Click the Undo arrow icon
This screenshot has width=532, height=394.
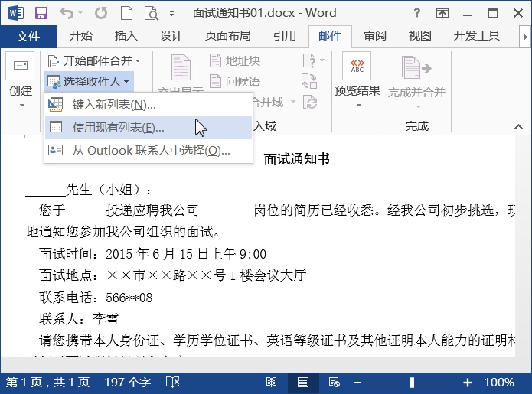pos(67,13)
